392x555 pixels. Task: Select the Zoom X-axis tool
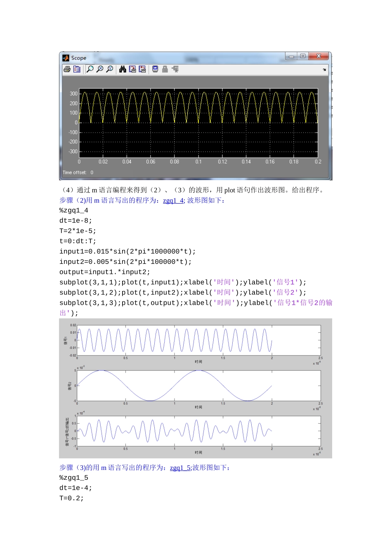point(100,69)
